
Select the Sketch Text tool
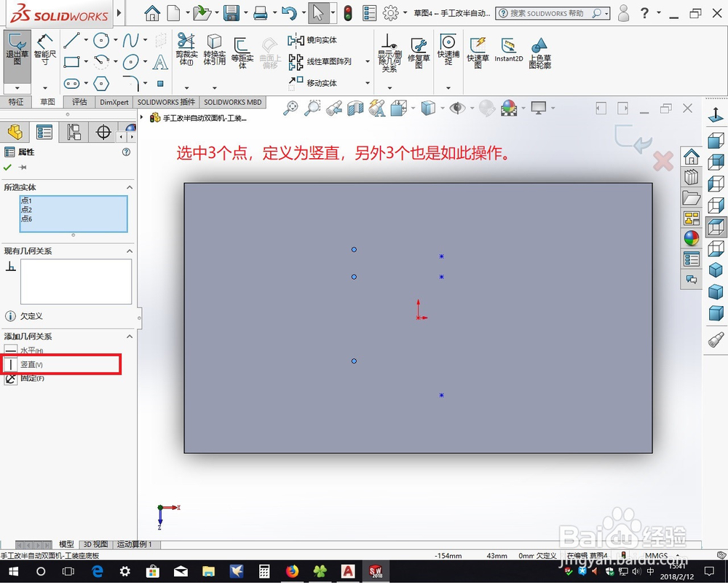(x=160, y=62)
